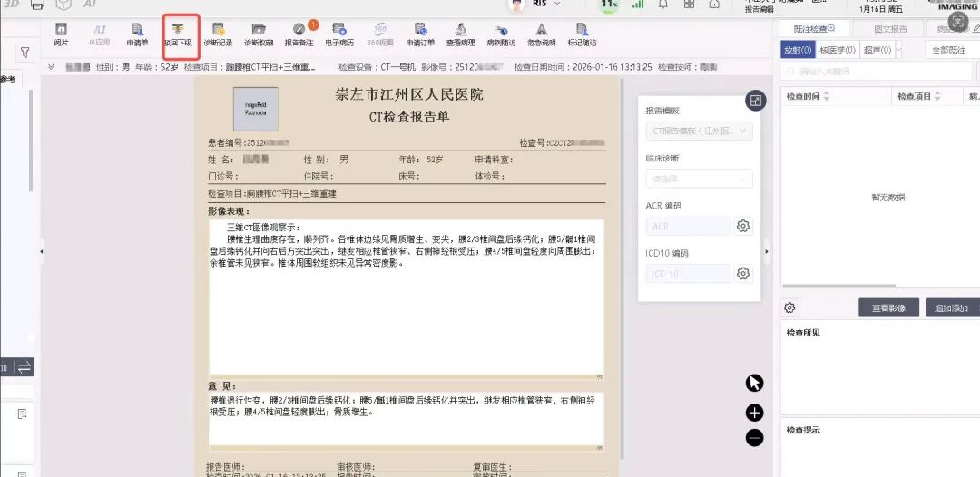Switch to the 图文报告 tab
980x477 pixels.
click(890, 29)
